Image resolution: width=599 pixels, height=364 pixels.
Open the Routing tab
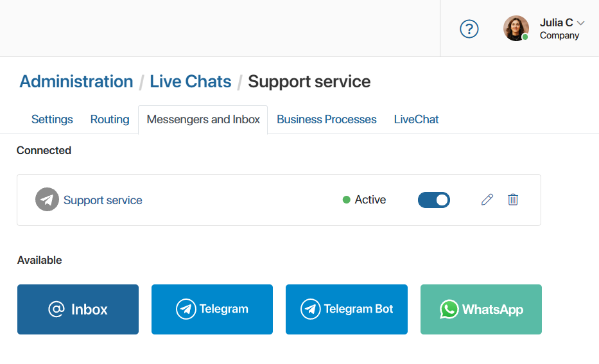tap(110, 119)
